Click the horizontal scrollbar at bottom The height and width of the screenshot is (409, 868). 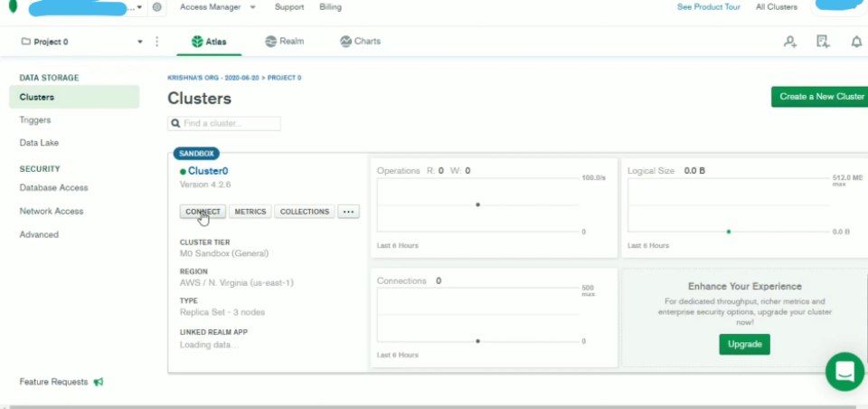pos(434,407)
